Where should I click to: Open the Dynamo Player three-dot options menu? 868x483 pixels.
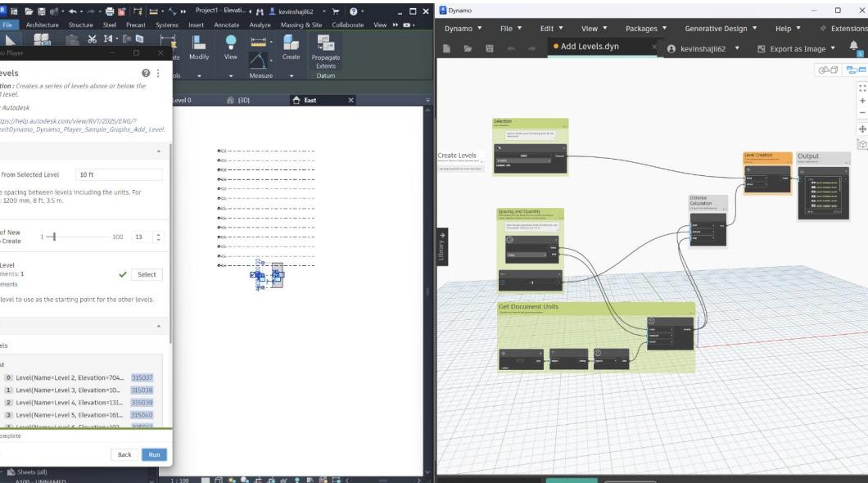click(158, 73)
